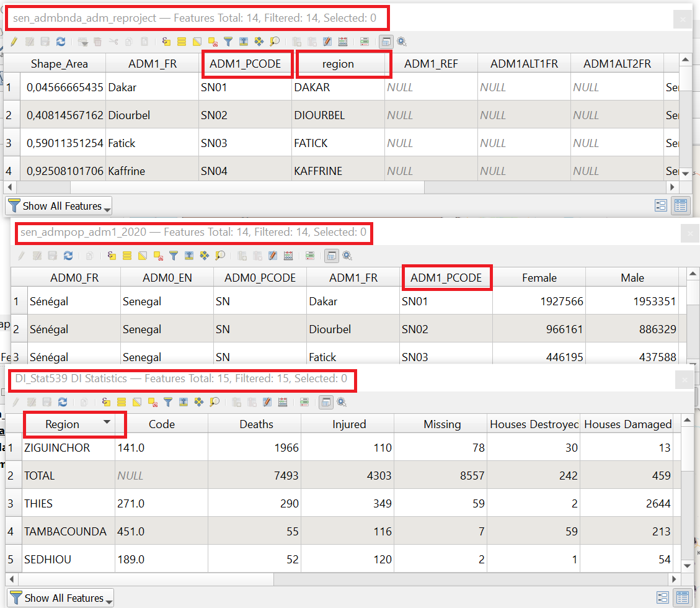This screenshot has height=608, width=700.
Task: Invert selection in the top table toolbar
Action: (197, 42)
